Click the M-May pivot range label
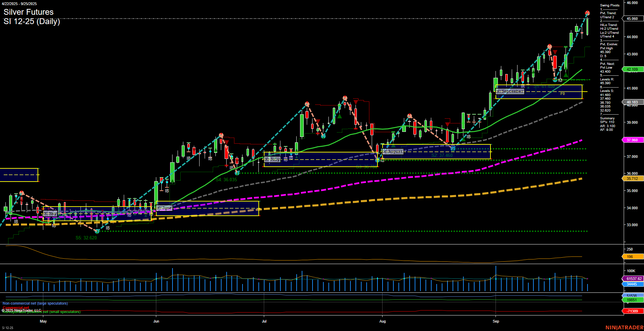 [x=50, y=213]
